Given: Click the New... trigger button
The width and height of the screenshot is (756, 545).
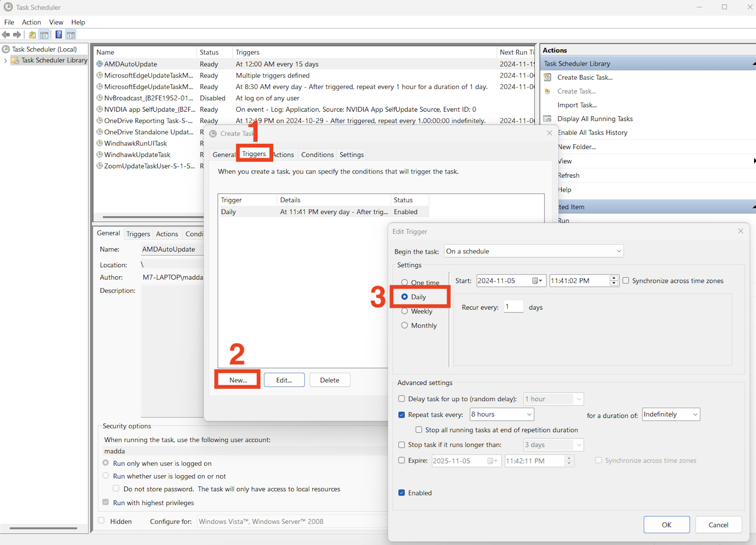Looking at the screenshot, I should tap(238, 380).
